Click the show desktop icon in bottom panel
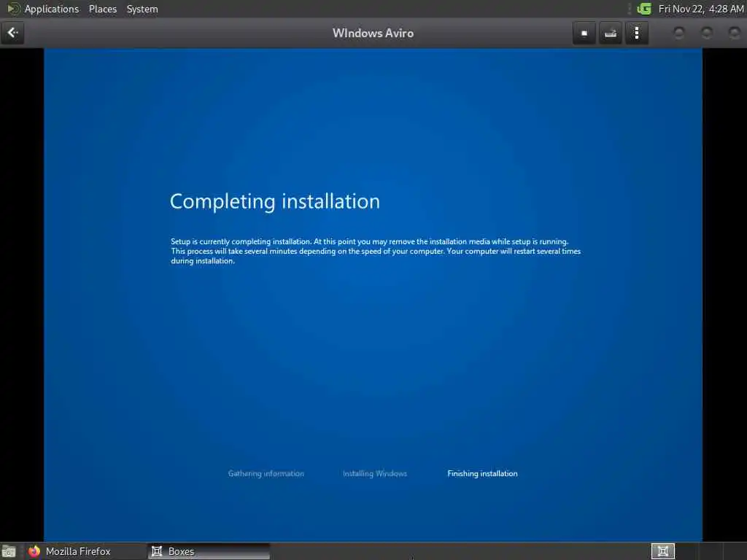The width and height of the screenshot is (747, 560). pos(9,551)
